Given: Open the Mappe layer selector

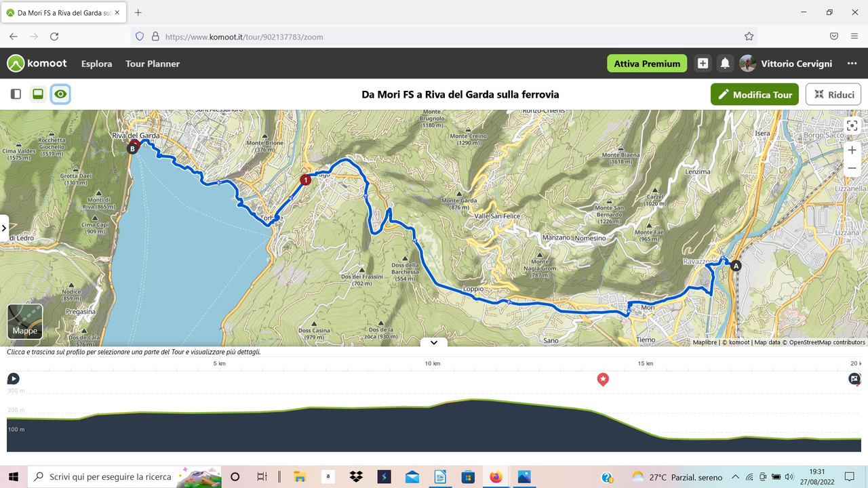Looking at the screenshot, I should [25, 321].
